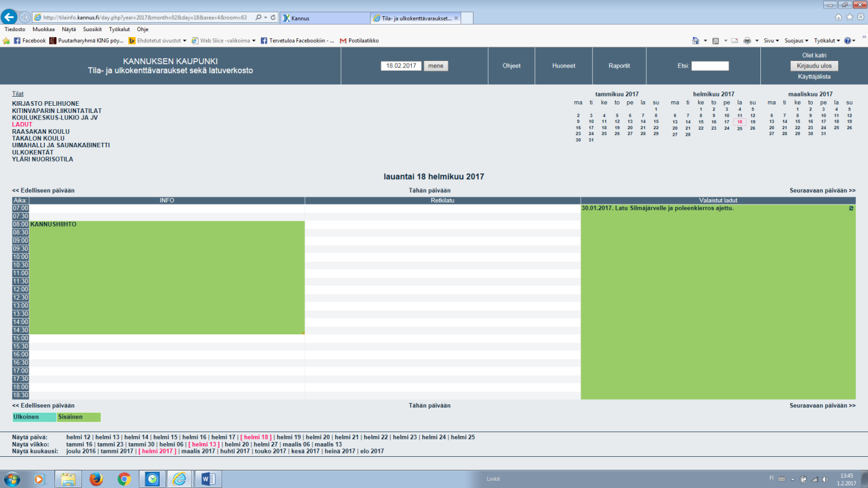Expand the dropdown arrow next to Home icon

tap(705, 40)
